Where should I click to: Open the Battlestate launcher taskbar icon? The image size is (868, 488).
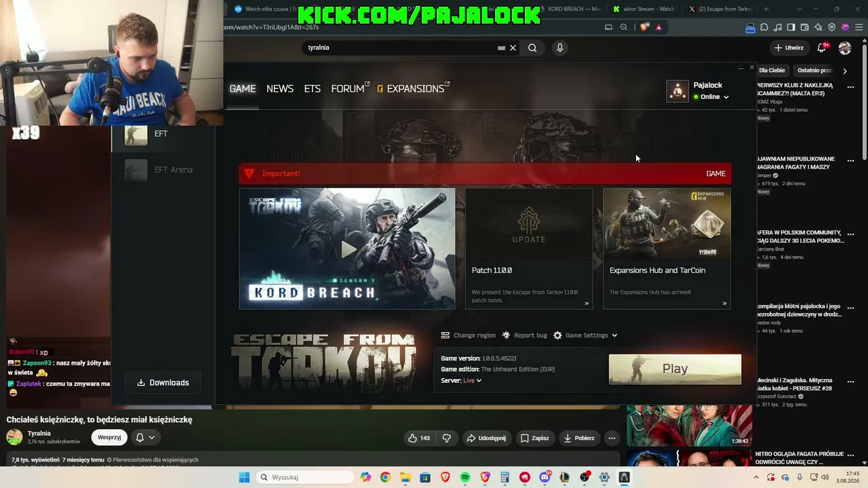click(624, 477)
